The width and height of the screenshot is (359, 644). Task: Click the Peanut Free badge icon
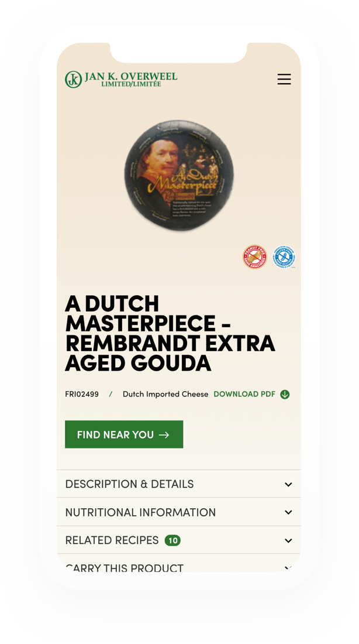[255, 257]
